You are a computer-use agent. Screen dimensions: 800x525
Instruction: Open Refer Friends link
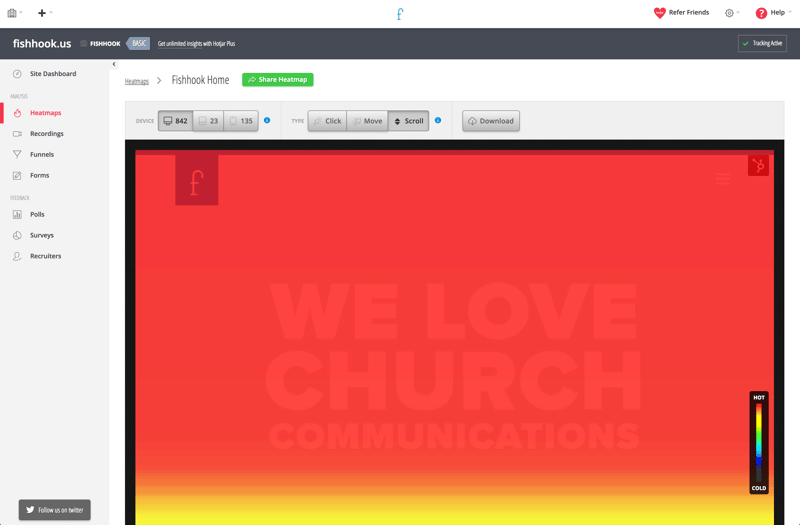coord(689,13)
